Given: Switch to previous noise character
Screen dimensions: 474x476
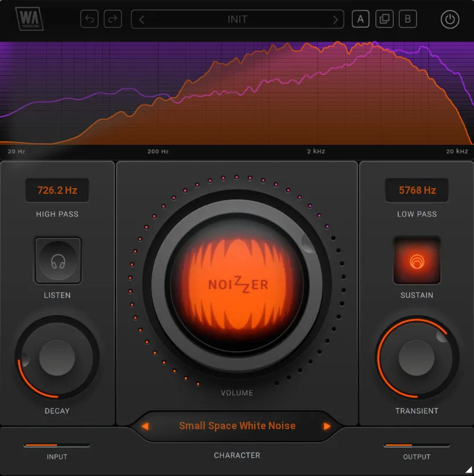Looking at the screenshot, I should [x=145, y=426].
